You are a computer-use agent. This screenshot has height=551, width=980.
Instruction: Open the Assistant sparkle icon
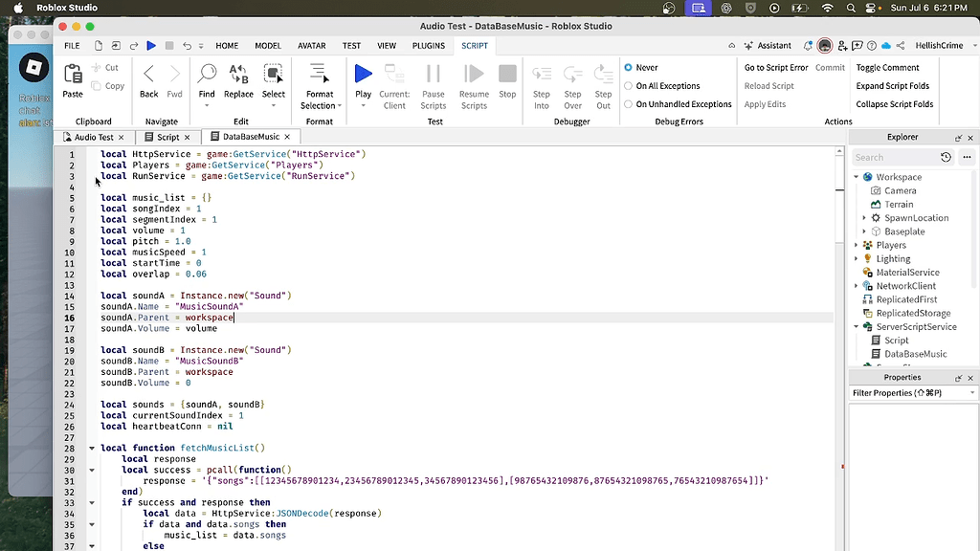point(748,46)
